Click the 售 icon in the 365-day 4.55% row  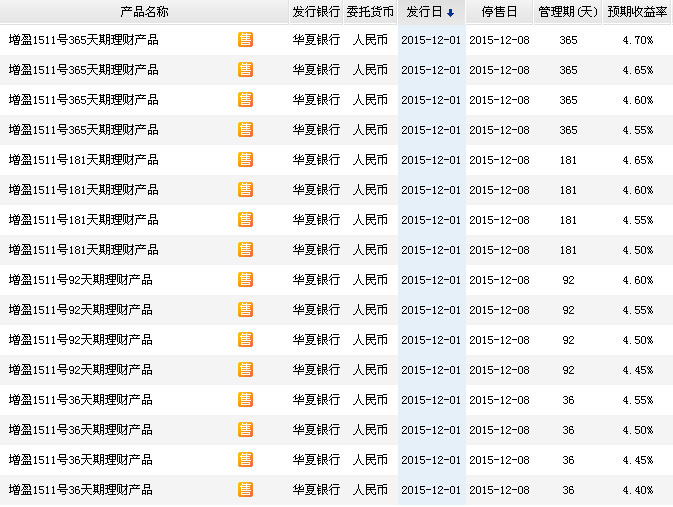pos(246,130)
